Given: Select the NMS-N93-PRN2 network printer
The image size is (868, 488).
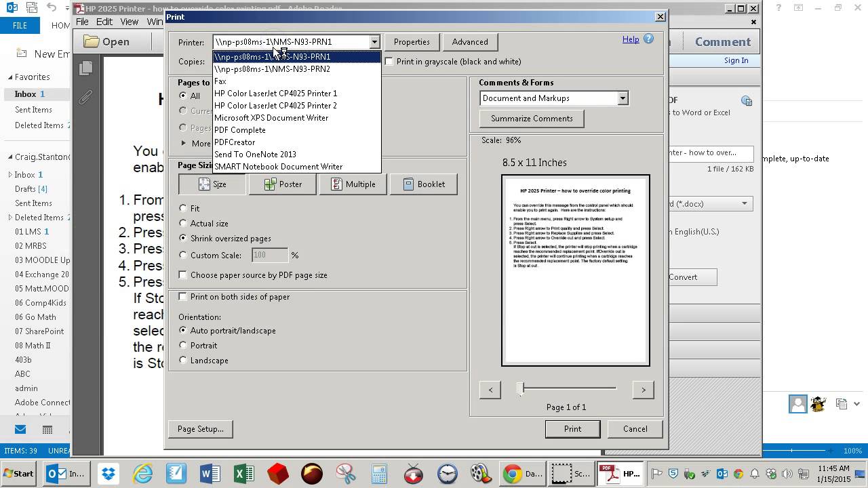Looking at the screenshot, I should 296,68.
